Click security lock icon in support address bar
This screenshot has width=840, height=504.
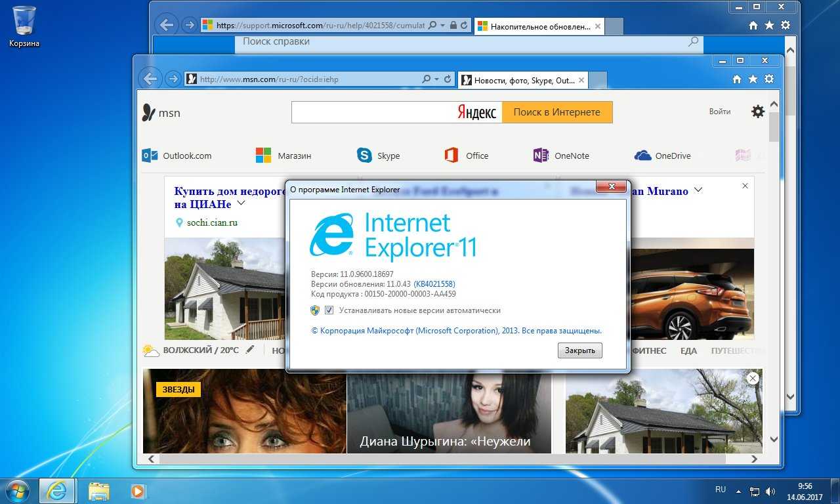[453, 26]
